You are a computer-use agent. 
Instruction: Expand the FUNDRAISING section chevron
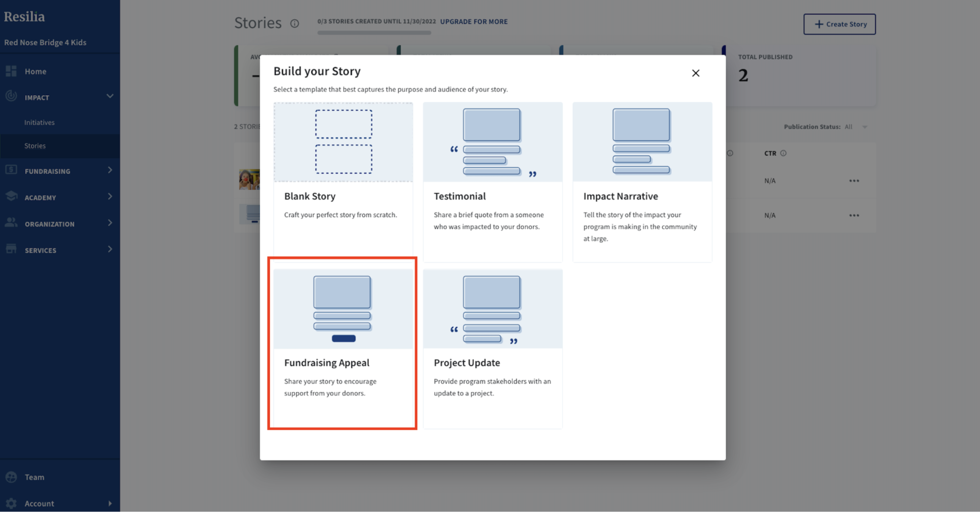click(109, 170)
